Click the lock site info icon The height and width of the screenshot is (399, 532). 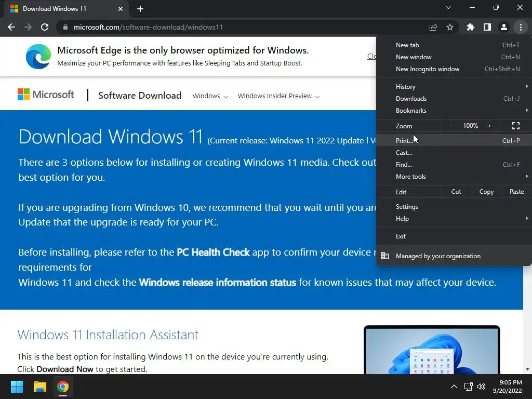pos(65,27)
